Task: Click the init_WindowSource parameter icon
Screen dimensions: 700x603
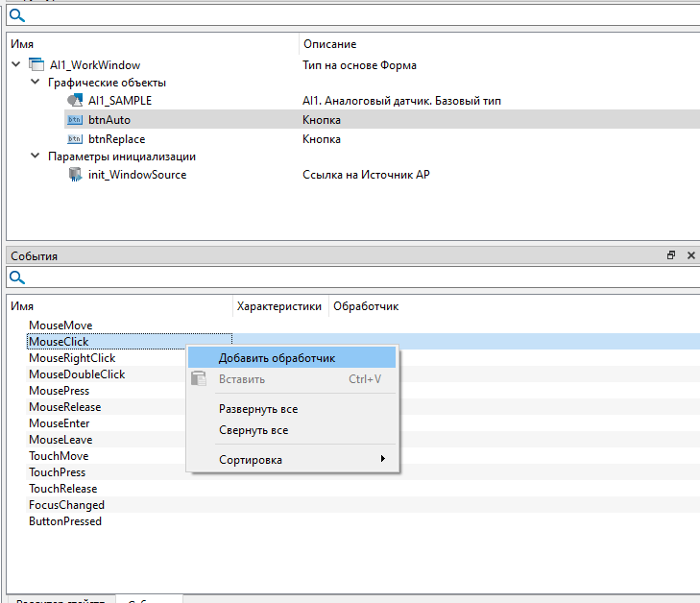Action: [75, 175]
